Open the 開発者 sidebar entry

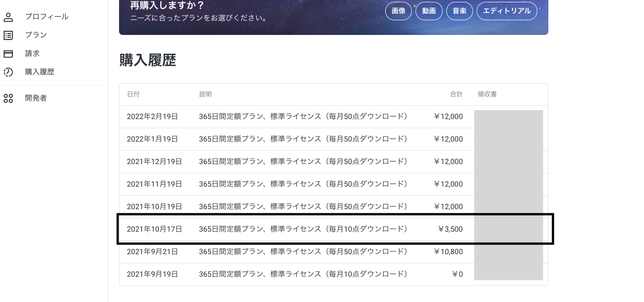point(36,98)
